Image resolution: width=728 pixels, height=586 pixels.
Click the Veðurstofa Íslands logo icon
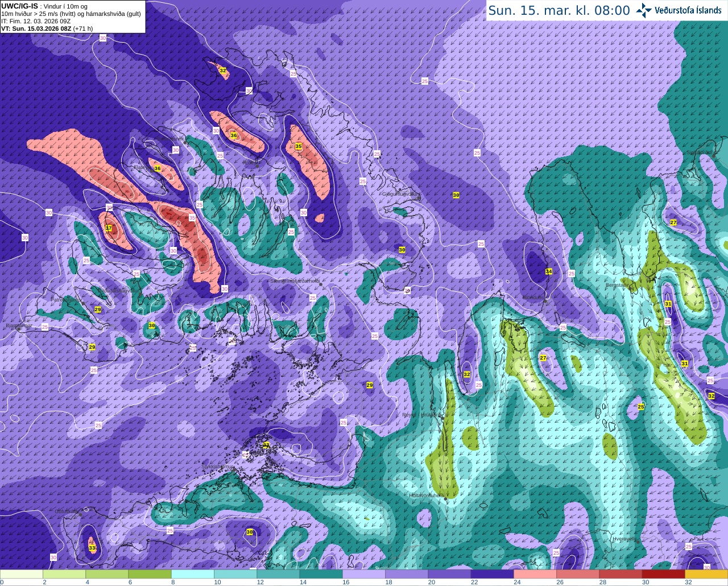tap(644, 10)
